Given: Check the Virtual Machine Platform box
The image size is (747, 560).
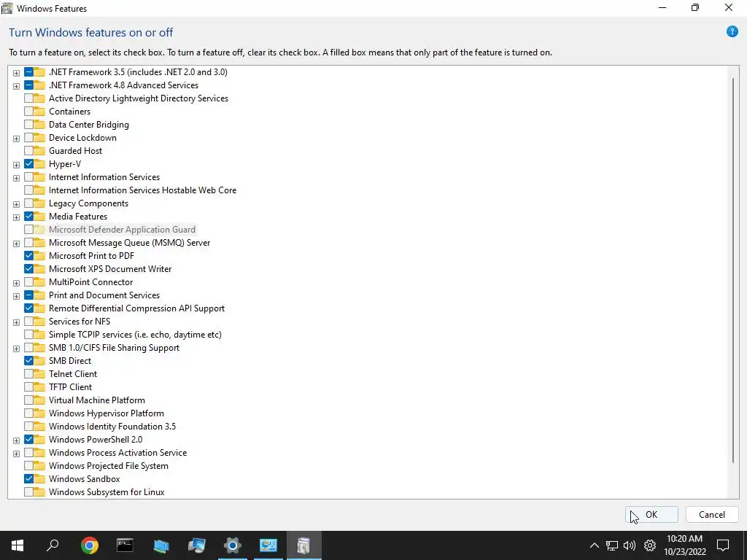Looking at the screenshot, I should [28, 400].
